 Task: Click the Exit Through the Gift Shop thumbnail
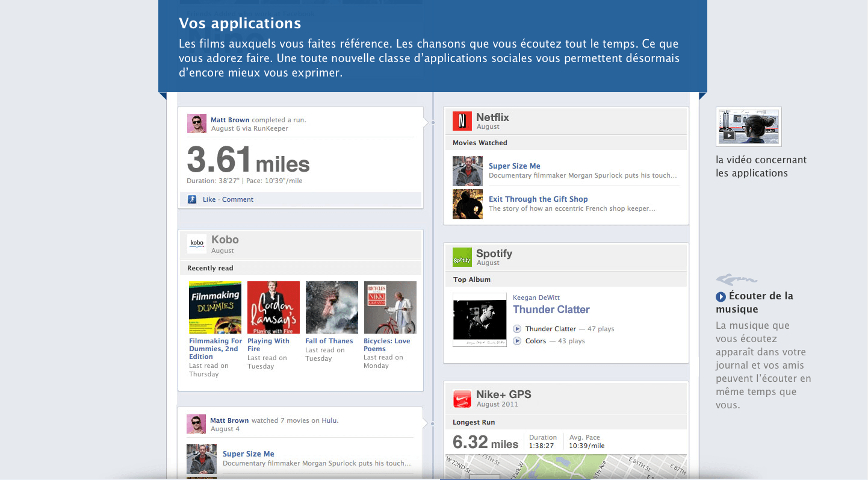[x=468, y=204]
